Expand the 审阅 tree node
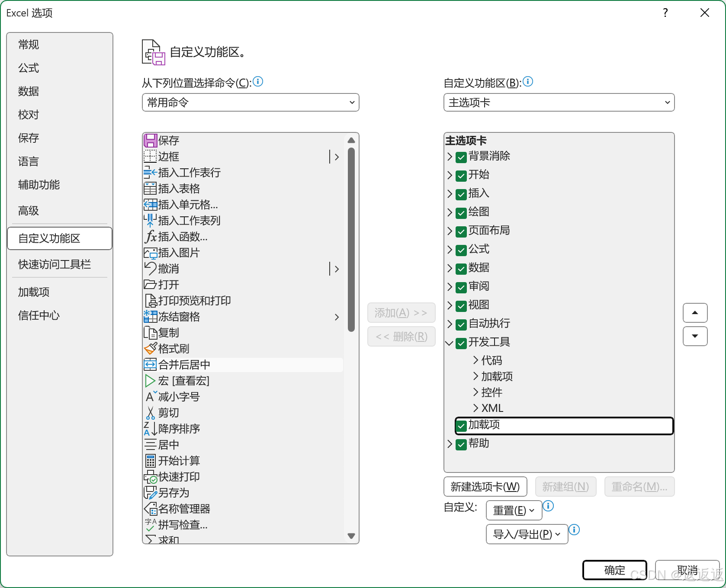This screenshot has width=726, height=588. pyautogui.click(x=450, y=286)
